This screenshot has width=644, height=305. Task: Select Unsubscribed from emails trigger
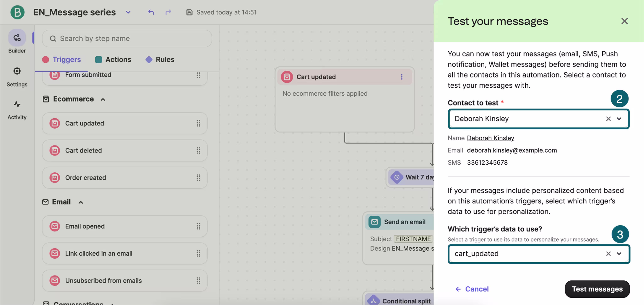125,280
